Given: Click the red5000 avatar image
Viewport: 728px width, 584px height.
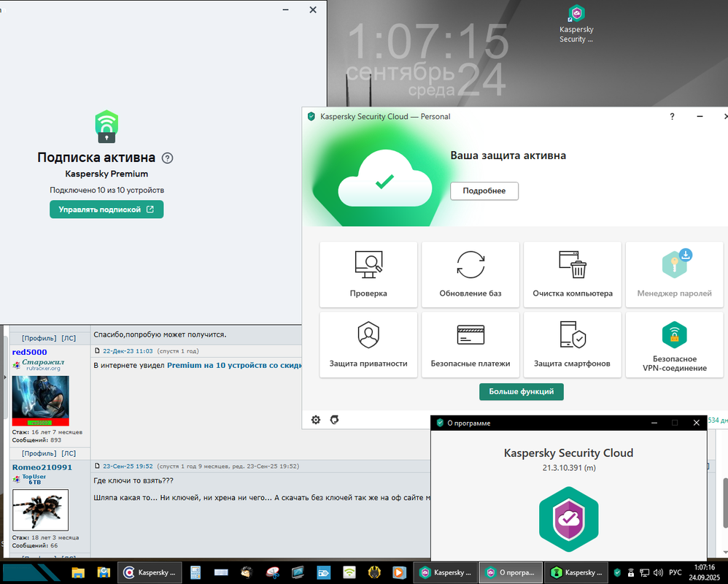Looking at the screenshot, I should 40,401.
